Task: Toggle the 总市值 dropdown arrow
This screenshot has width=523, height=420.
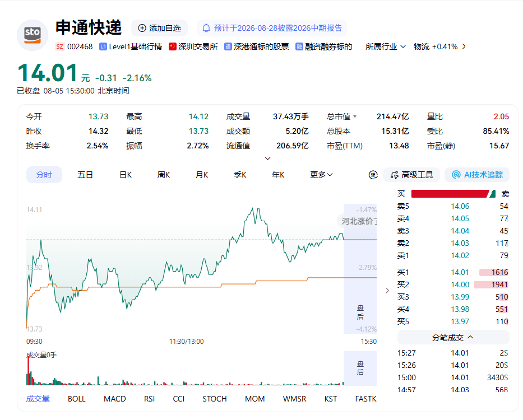Action: click(x=355, y=116)
